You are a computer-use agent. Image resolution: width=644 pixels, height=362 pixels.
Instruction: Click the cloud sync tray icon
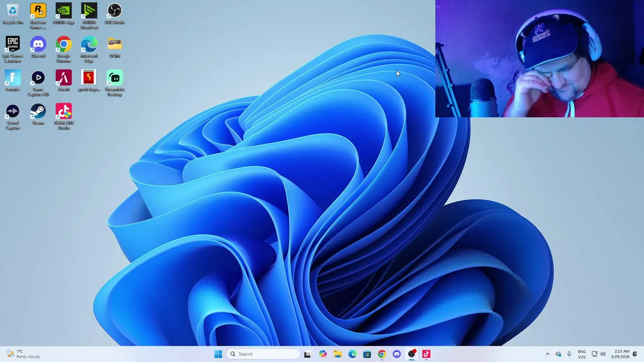(x=558, y=354)
